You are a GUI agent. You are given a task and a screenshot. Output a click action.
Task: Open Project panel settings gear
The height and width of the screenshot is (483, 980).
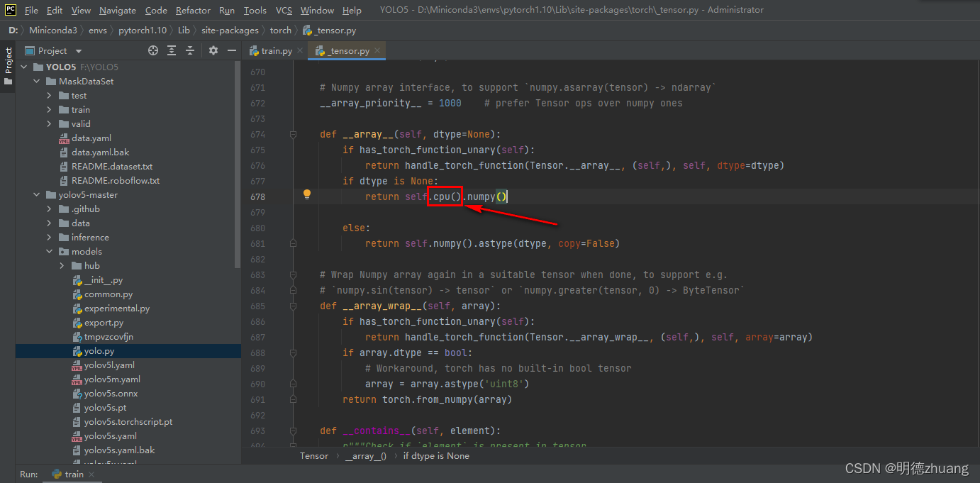point(213,50)
